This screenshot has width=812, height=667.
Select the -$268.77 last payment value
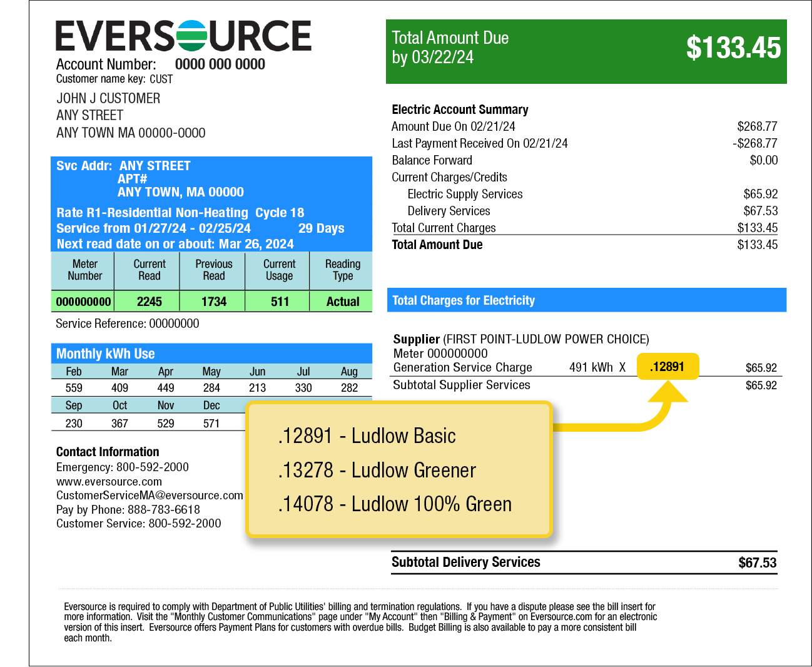[x=755, y=143]
